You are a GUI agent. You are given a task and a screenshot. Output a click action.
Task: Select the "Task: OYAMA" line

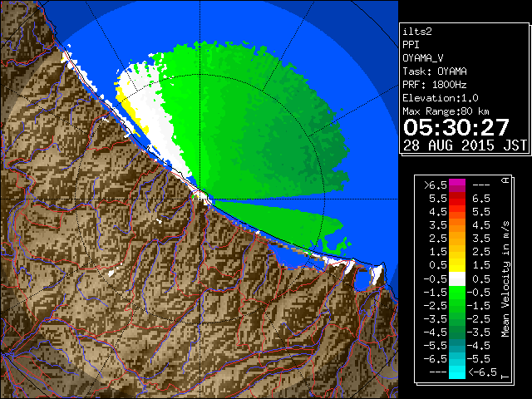435,71
